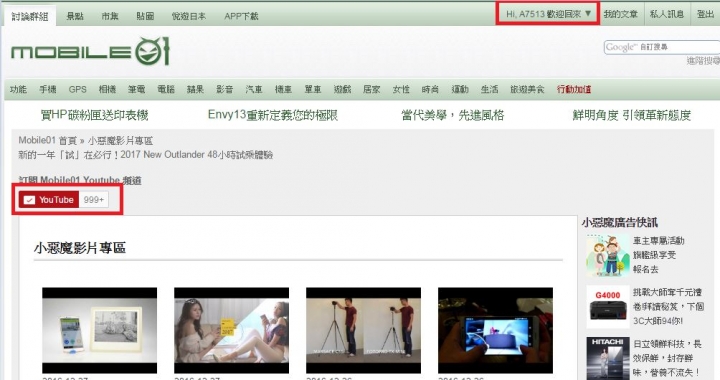Open the 車主專屬活動 ad text link

658,255
